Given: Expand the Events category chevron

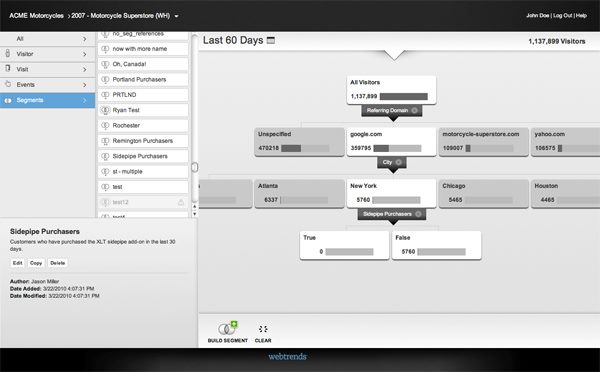Looking at the screenshot, I should 85,85.
